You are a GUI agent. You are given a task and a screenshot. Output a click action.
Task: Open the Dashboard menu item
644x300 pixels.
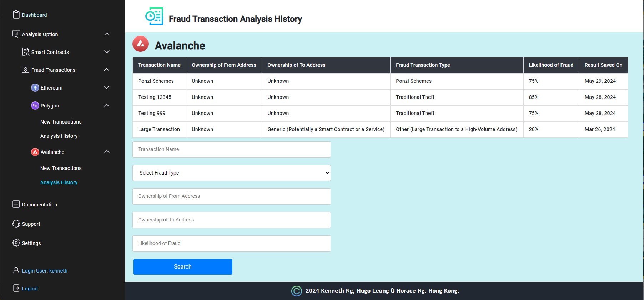tap(35, 15)
